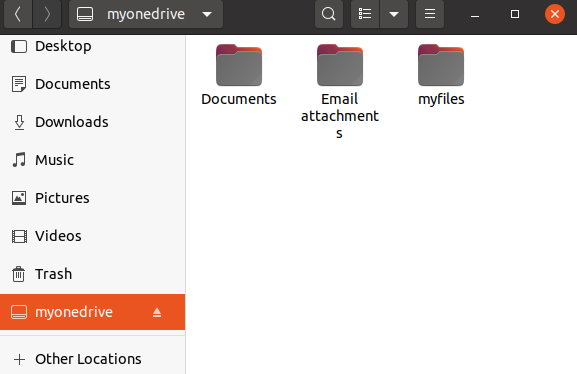Viewport: 577px width, 374px height.
Task: Open the hamburger main menu
Action: tap(430, 14)
